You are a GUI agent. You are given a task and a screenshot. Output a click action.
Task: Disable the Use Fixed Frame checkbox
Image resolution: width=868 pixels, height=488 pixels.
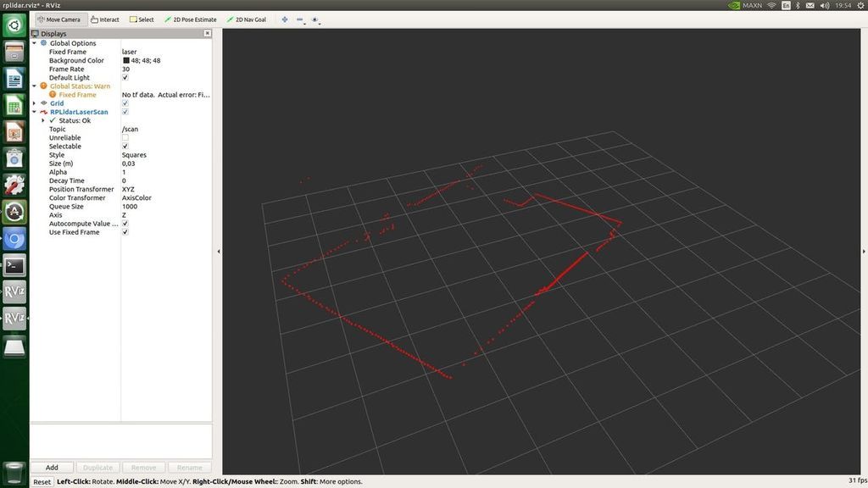(125, 231)
